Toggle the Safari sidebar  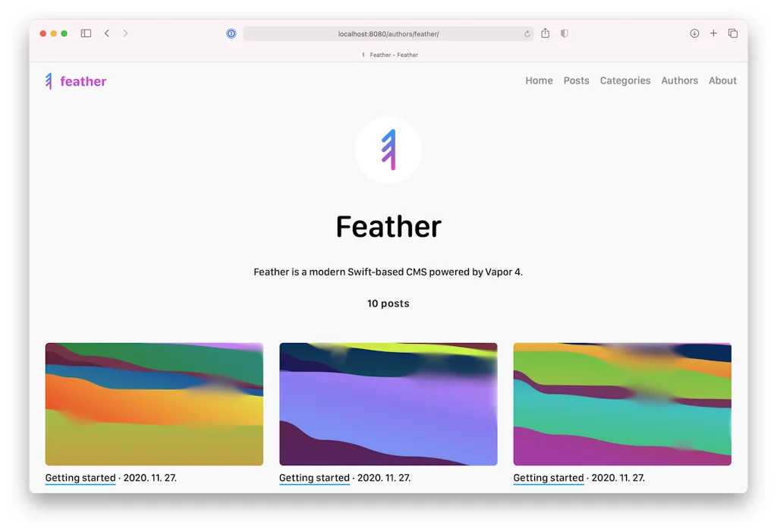coord(86,33)
